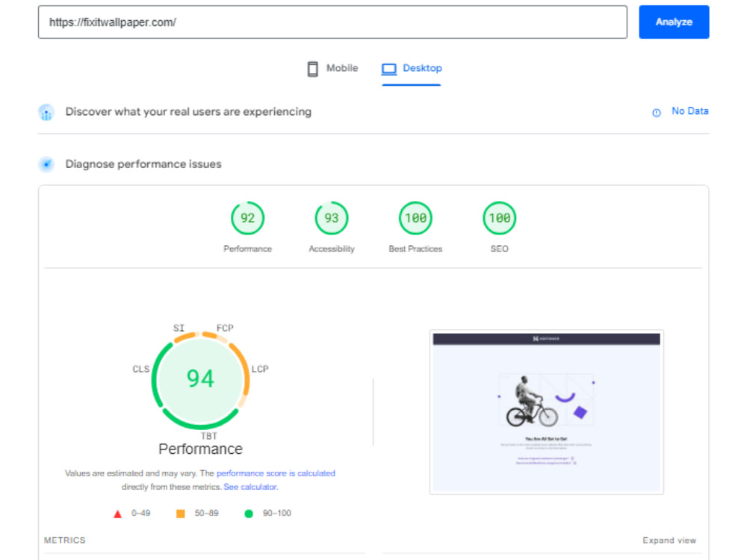The height and width of the screenshot is (560, 747).
Task: Click the FCP metric label on gauge
Action: tap(225, 328)
